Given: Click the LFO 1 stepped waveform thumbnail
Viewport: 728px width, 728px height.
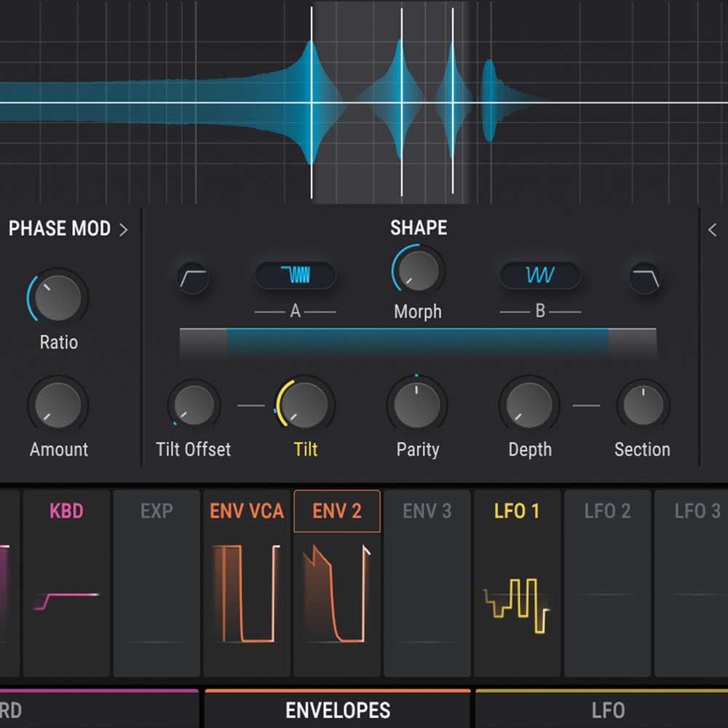Looking at the screenshot, I should [x=517, y=606].
